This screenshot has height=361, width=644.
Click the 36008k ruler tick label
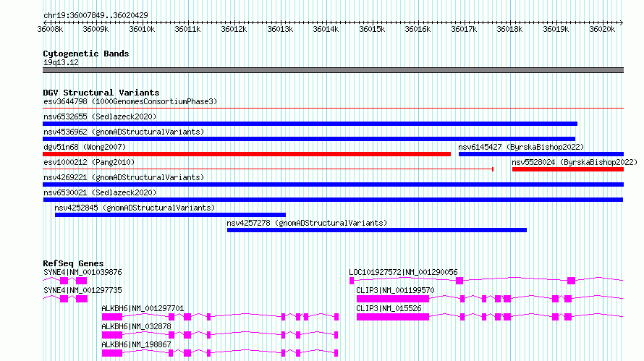pos(50,29)
